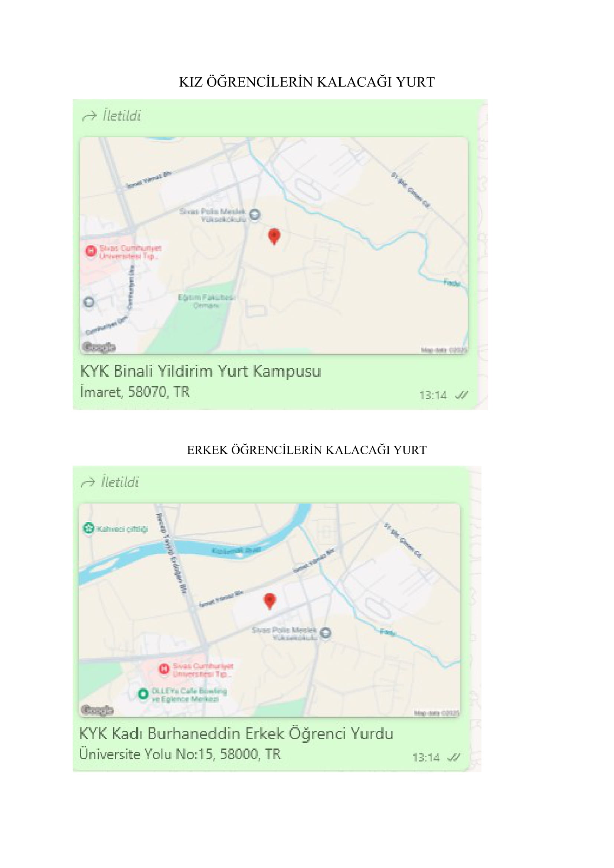
Task: Click the Sivas Cumhuriyet Üniversitesi hospital marker in the first map
Action: click(x=90, y=250)
